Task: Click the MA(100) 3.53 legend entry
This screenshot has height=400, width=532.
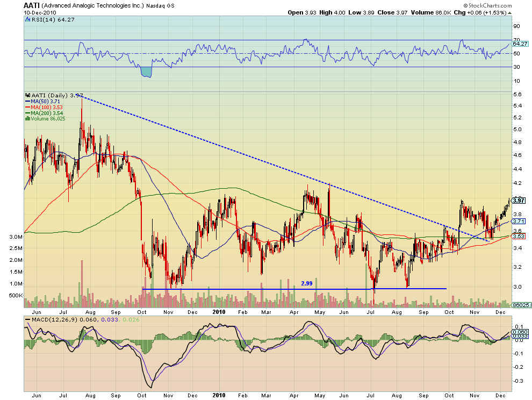Action: (x=46, y=108)
